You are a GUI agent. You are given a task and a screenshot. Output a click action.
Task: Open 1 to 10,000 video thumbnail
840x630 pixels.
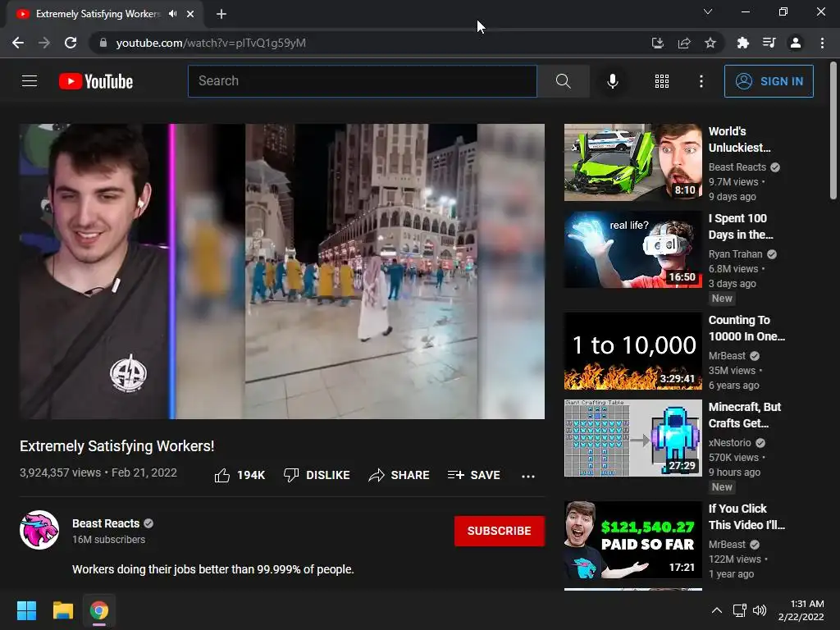(x=632, y=351)
